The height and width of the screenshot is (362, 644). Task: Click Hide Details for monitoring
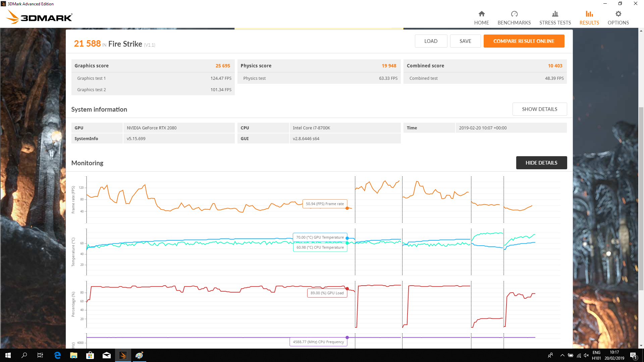click(x=541, y=163)
